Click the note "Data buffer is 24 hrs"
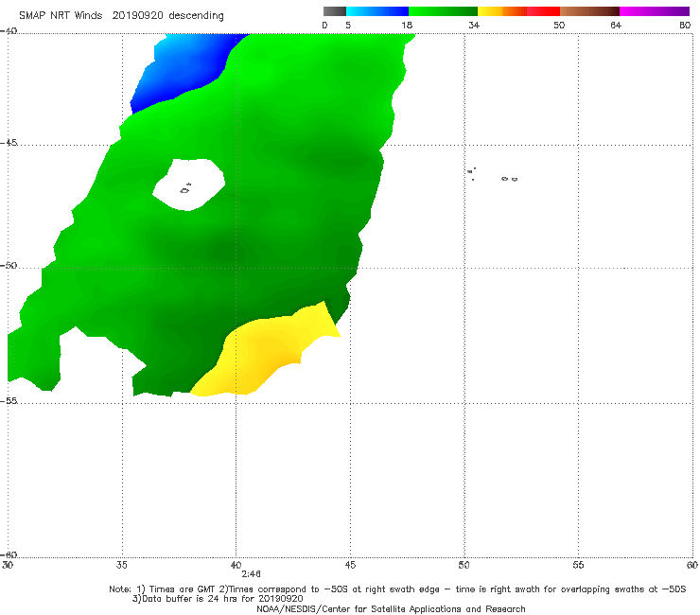The image size is (700, 615). click(191, 599)
